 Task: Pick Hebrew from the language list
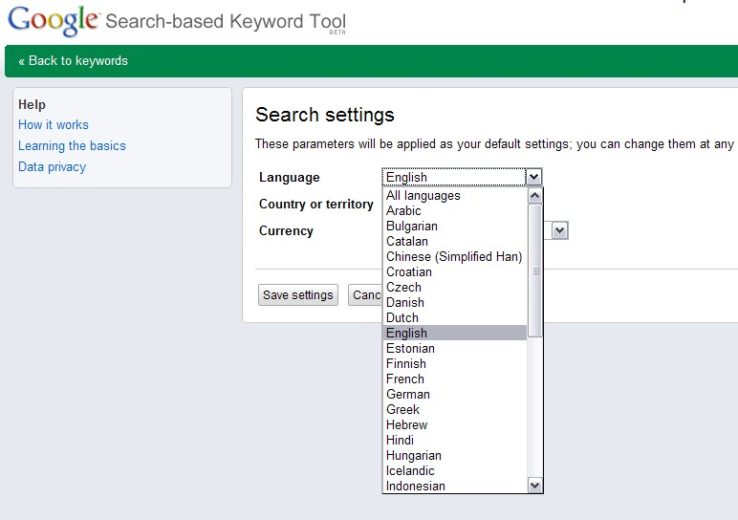pyautogui.click(x=455, y=425)
